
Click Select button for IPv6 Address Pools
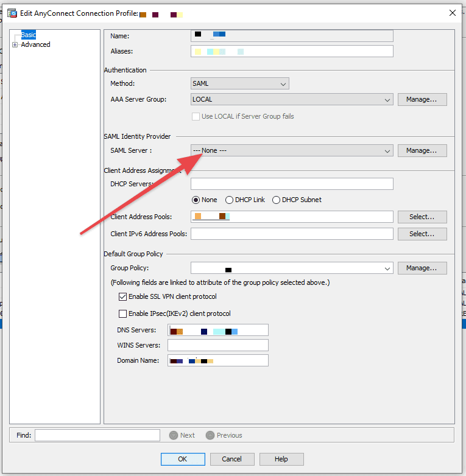422,234
